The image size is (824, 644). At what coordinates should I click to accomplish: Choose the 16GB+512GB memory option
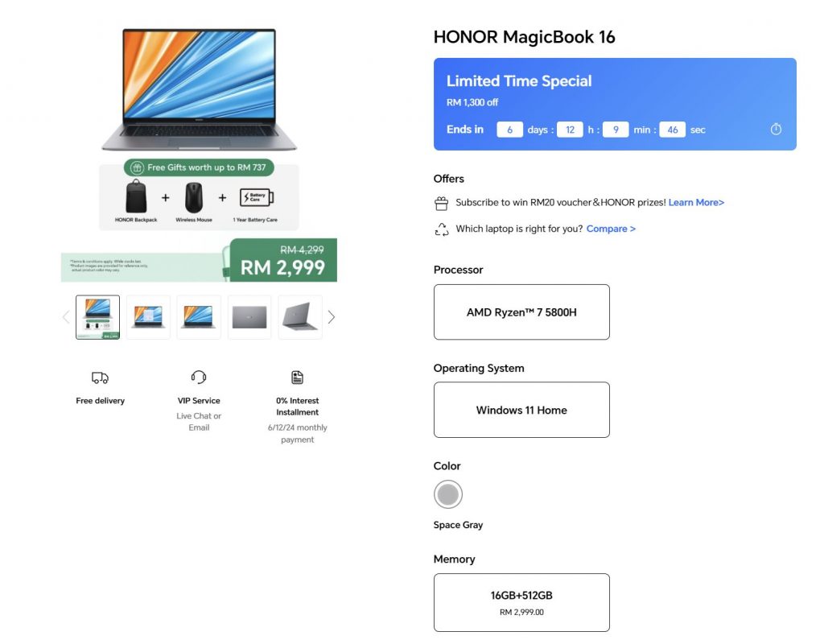[521, 602]
